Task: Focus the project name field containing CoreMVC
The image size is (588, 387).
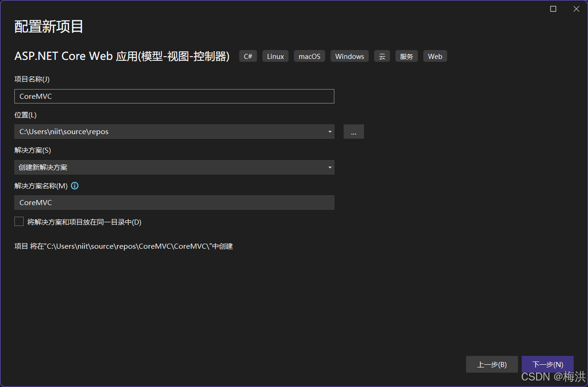Action: [x=174, y=96]
